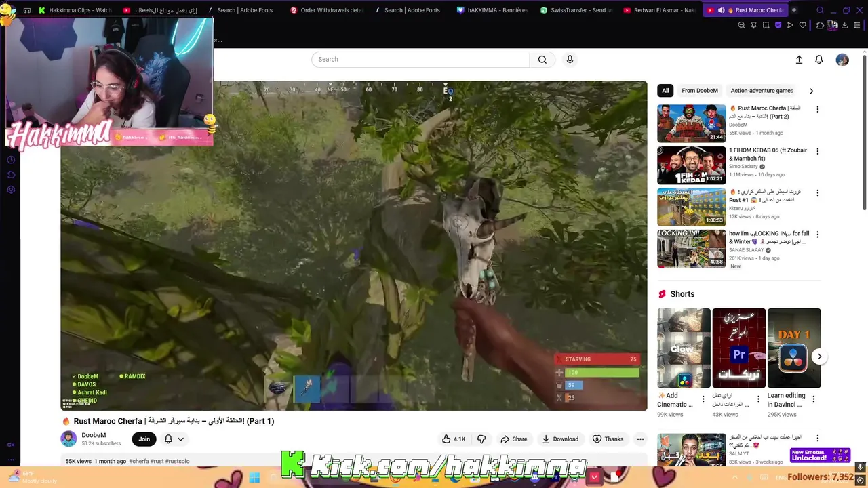Open options for the Add Cinematic short

(703, 399)
